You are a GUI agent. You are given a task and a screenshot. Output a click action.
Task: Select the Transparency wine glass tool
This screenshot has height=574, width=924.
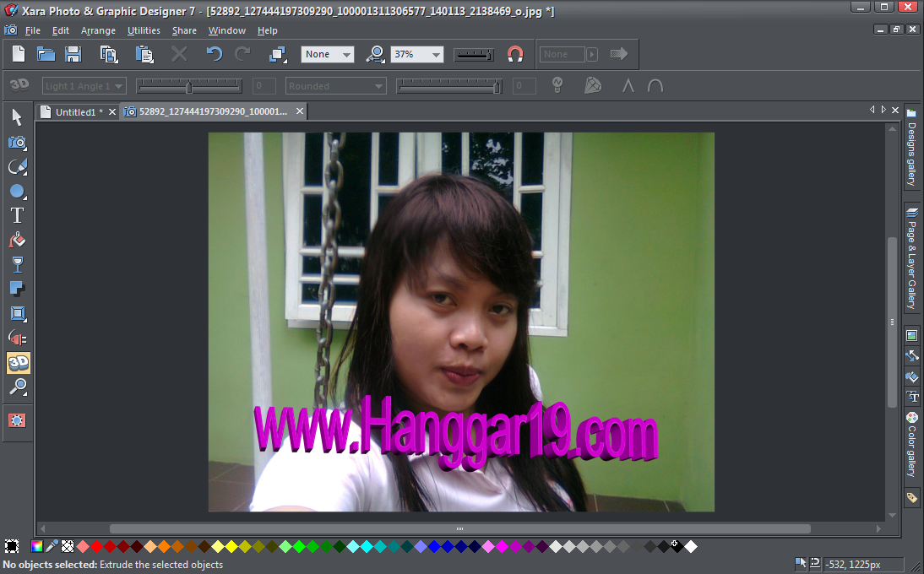click(17, 264)
